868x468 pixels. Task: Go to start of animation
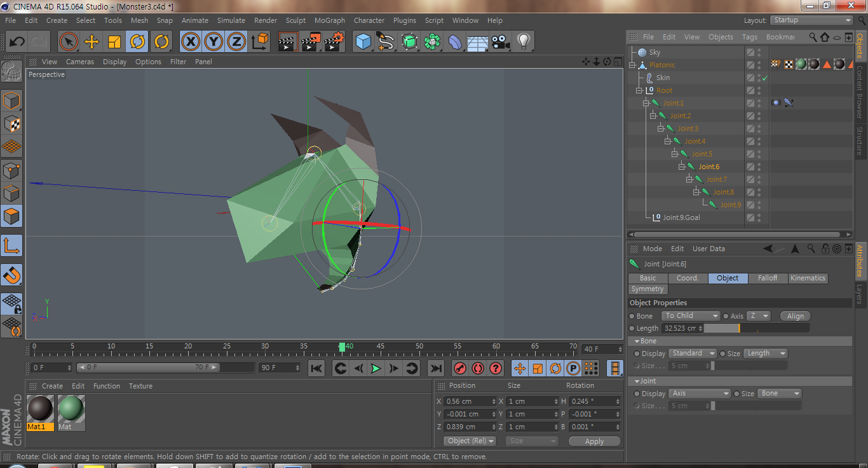coord(316,368)
